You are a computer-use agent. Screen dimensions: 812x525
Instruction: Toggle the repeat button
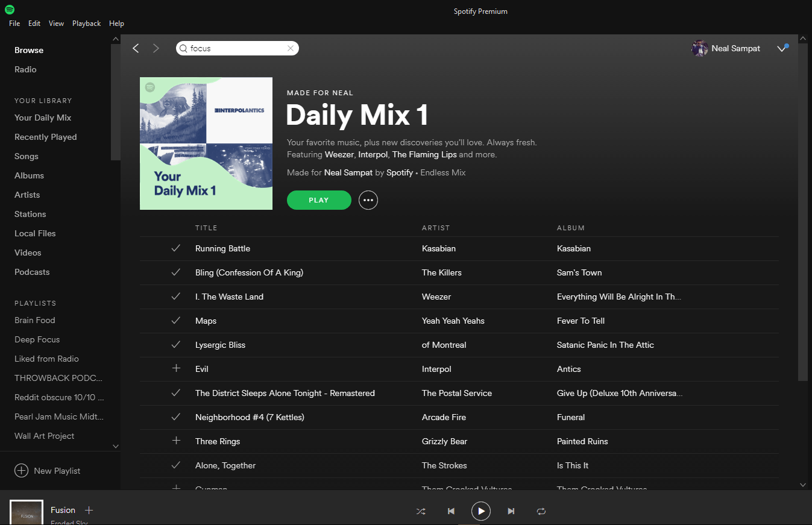tap(541, 511)
